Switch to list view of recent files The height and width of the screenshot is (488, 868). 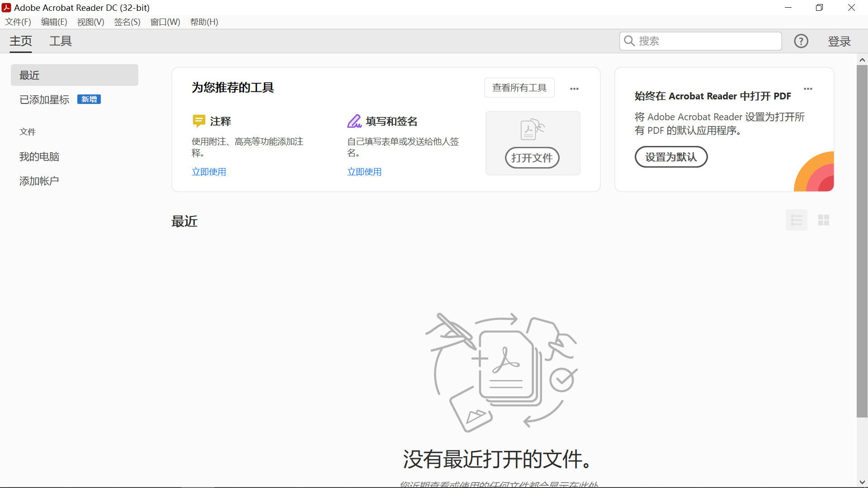coord(797,220)
